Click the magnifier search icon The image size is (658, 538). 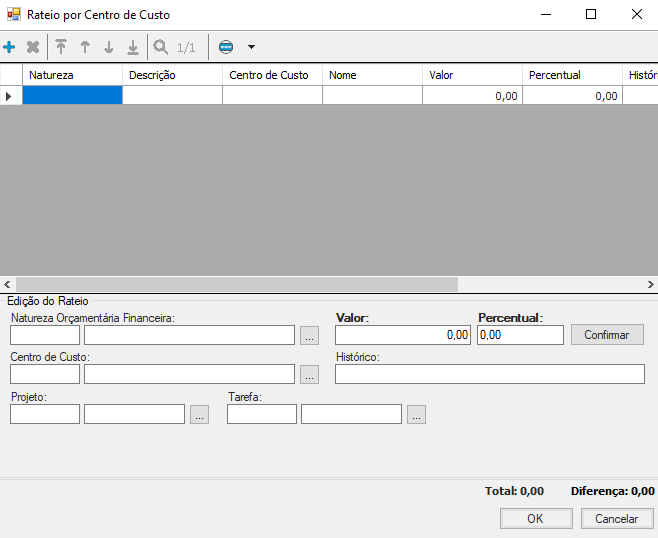[x=160, y=47]
